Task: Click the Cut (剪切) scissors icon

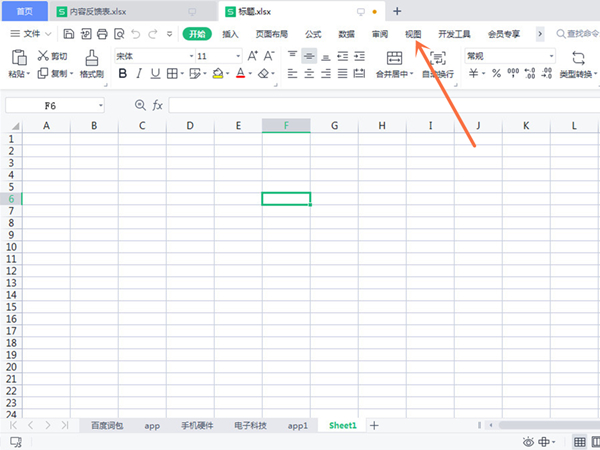Action: point(43,56)
